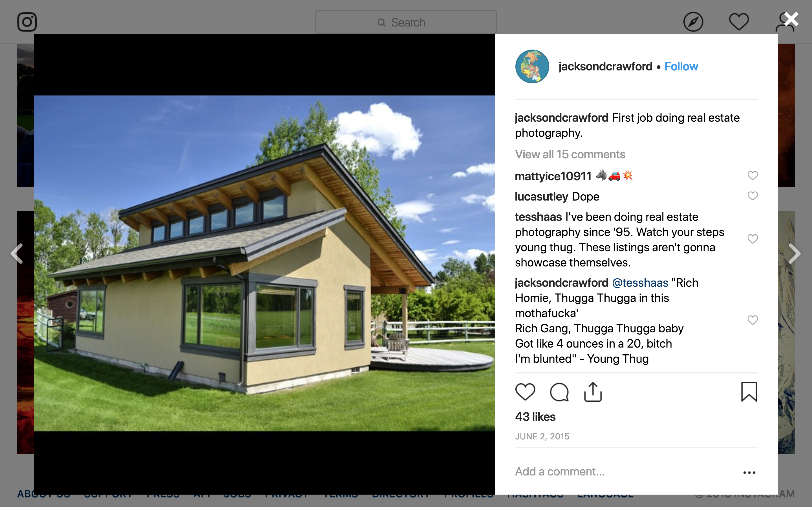The height and width of the screenshot is (507, 812).
Task: Like tesshaas's comment about real estate photography
Action: 753,239
